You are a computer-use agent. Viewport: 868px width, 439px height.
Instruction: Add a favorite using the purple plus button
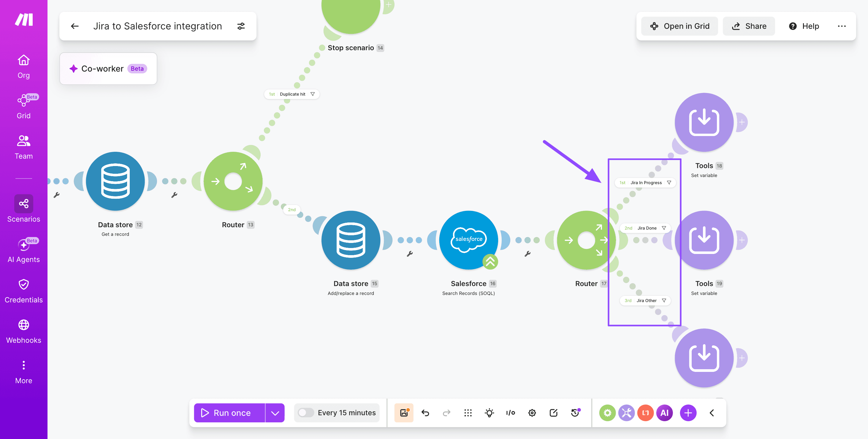point(688,413)
